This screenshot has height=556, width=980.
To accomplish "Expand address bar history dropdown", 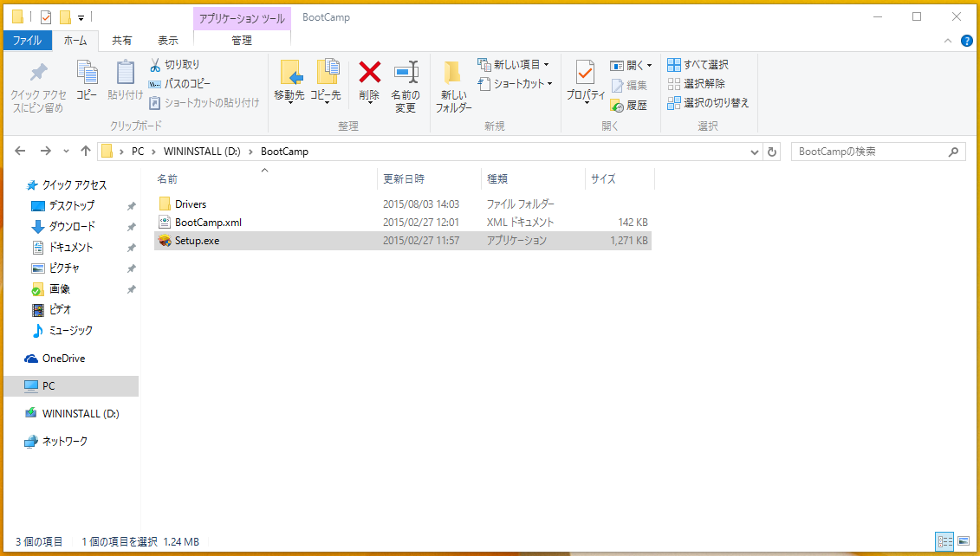I will click(x=755, y=152).
